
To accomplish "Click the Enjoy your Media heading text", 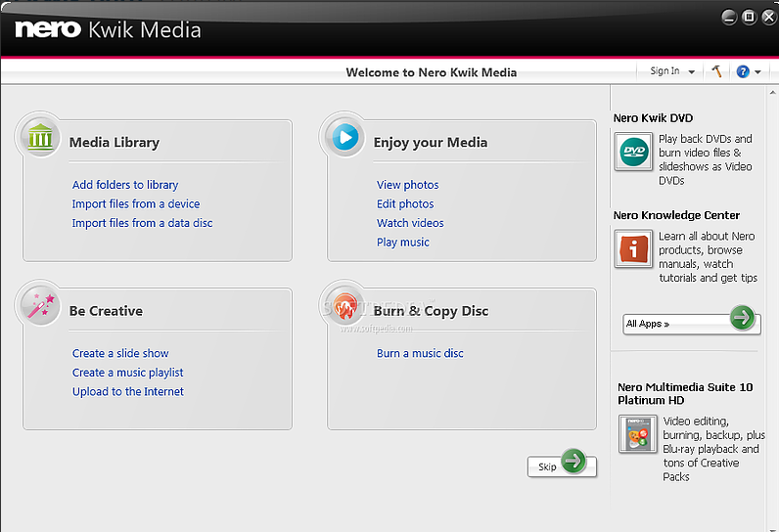I will 431,143.
